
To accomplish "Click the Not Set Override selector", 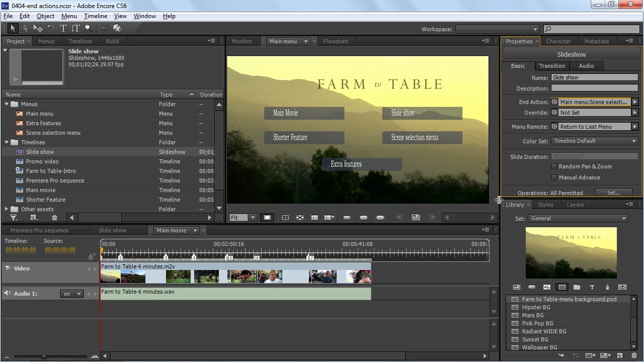I will pyautogui.click(x=595, y=113).
